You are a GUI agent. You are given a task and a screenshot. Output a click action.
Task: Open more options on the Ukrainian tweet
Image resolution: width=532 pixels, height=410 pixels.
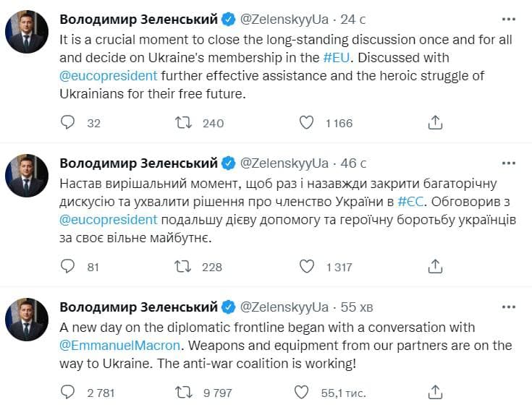tap(510, 163)
